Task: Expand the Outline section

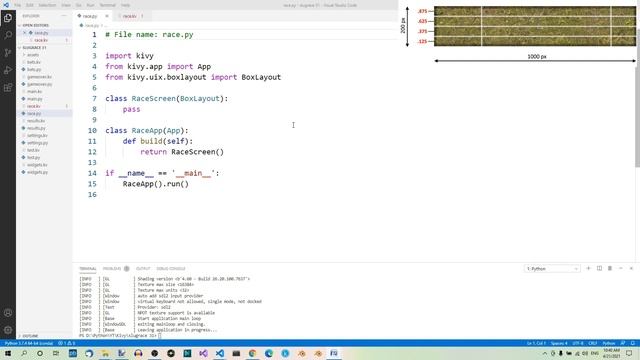Action: (x=30, y=336)
